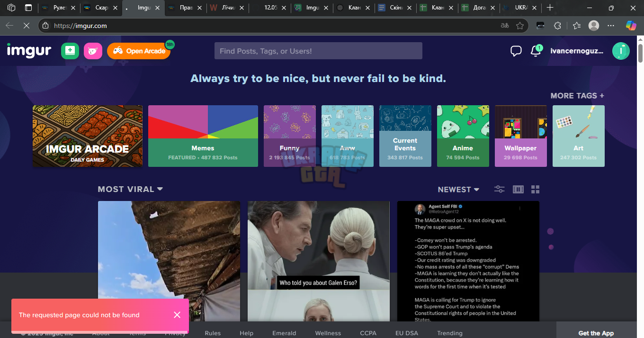
Task: Open the pink Imgur mascot icon
Action: click(93, 51)
